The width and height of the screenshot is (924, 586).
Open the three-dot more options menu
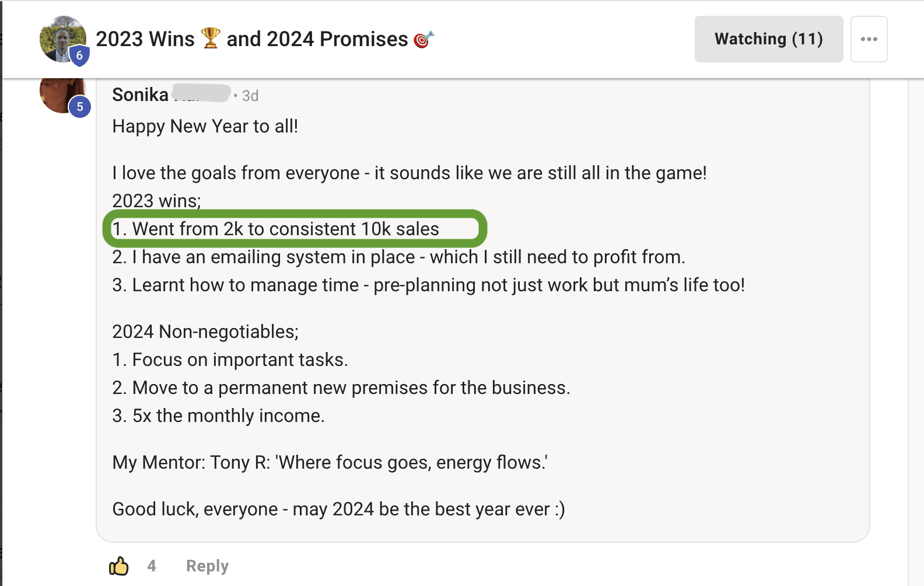coord(869,39)
